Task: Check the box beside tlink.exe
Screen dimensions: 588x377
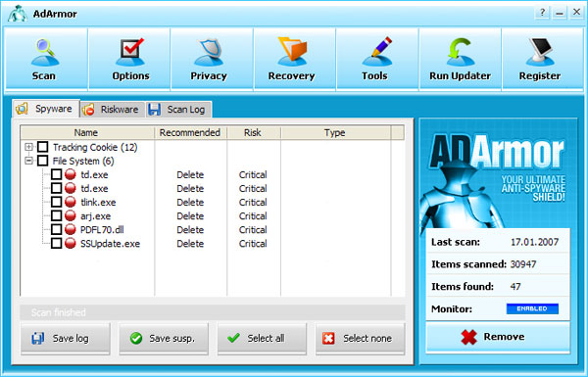Action: pyautogui.click(x=56, y=202)
